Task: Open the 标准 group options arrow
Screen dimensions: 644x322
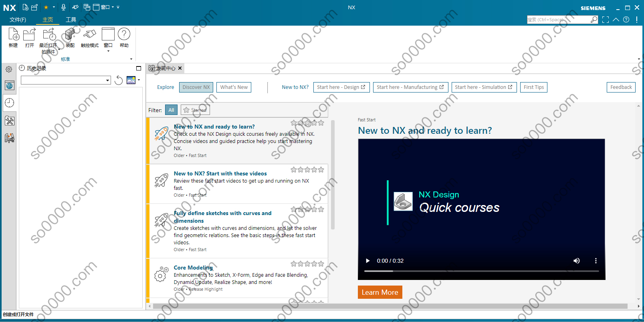Action: point(131,59)
